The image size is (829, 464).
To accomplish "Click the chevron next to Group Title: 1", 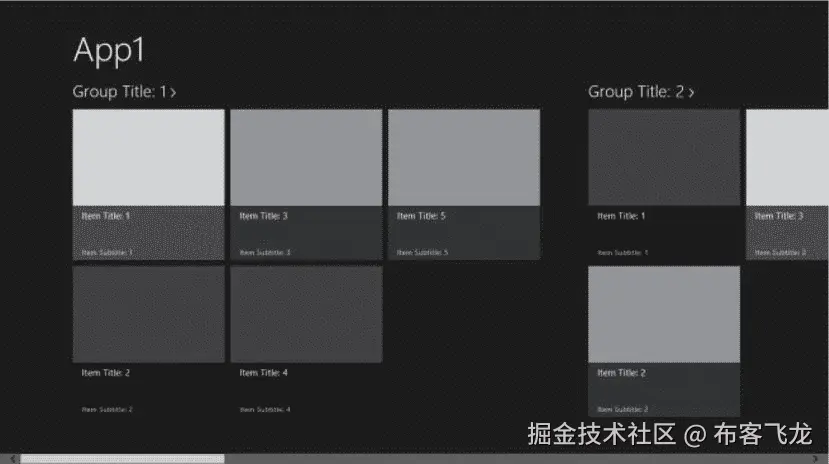I will pos(173,93).
